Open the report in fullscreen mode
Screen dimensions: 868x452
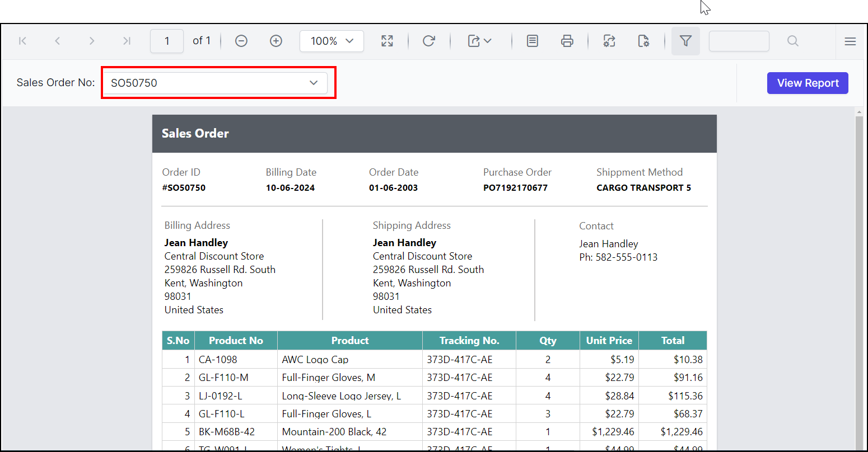[x=387, y=40]
